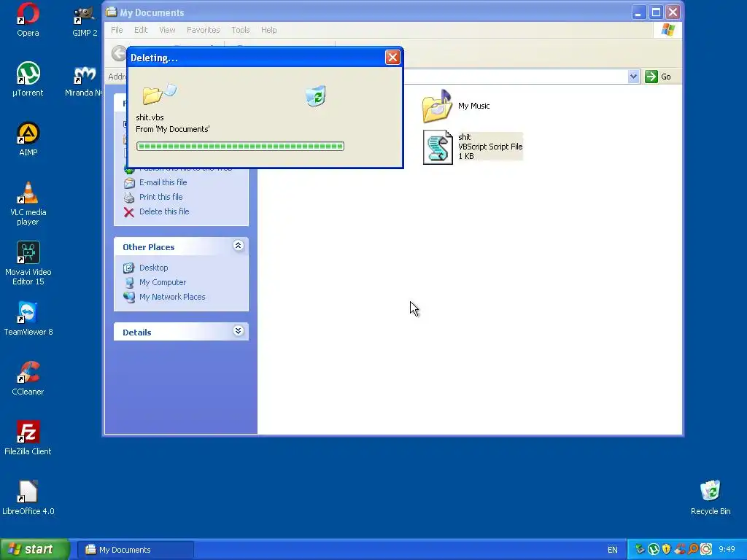Image resolution: width=747 pixels, height=560 pixels.
Task: Click the update arrows tray icon
Action: [706, 550]
